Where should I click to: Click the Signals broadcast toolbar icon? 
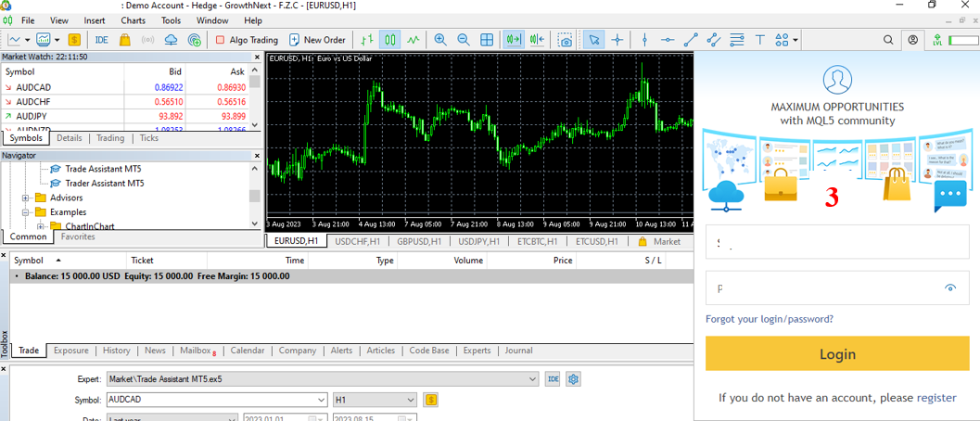point(148,40)
